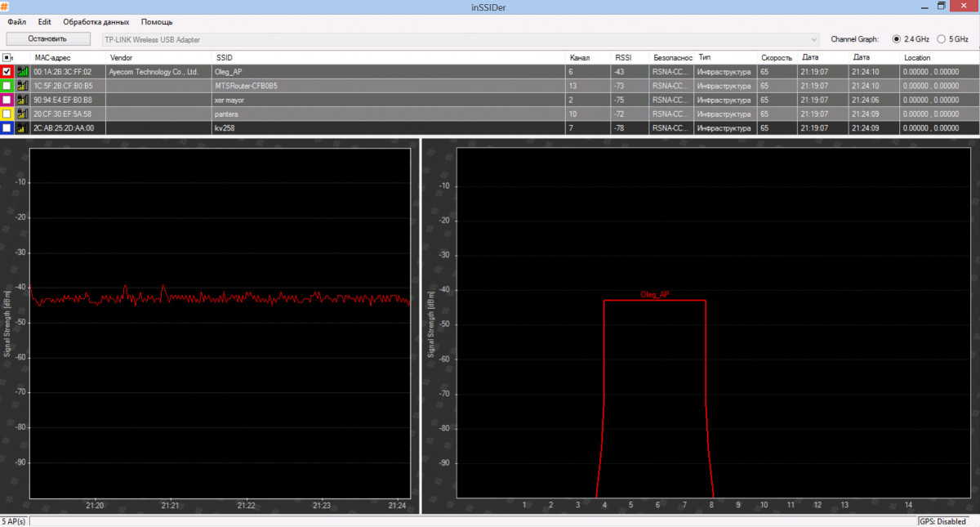
Task: Open the Файл menu
Action: [x=16, y=22]
